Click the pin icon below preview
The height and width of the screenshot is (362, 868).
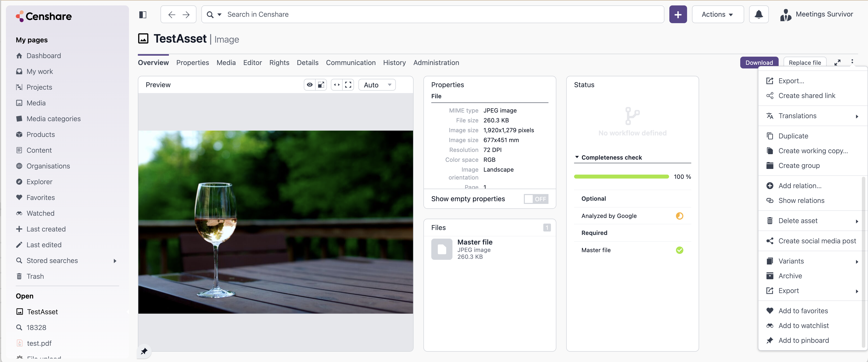pos(144,351)
